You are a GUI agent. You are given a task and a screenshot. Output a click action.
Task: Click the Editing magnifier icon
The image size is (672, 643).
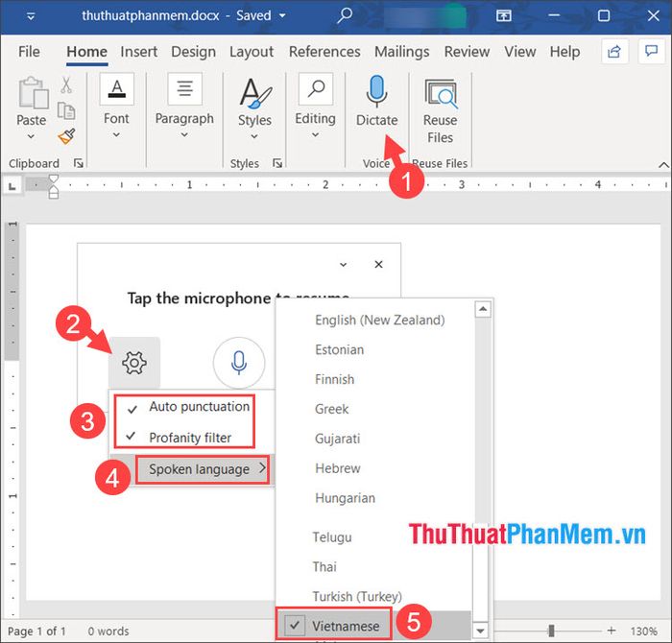[x=316, y=88]
